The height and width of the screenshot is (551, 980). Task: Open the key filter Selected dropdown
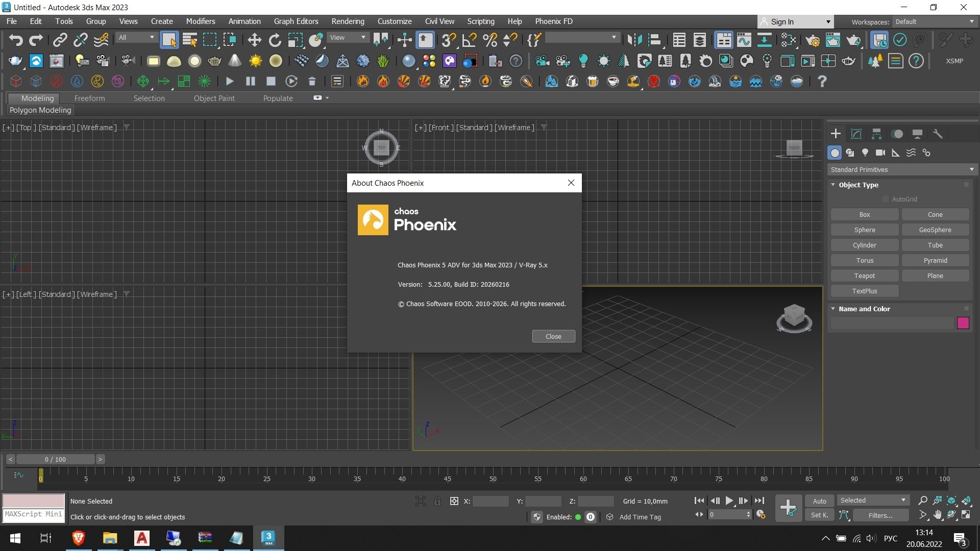tap(872, 500)
